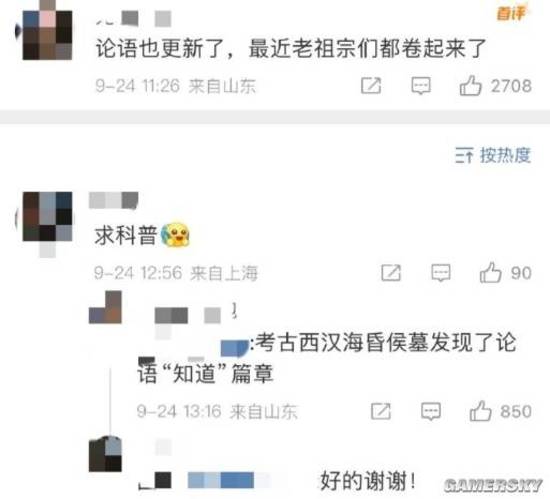550x499 pixels.
Task: Share the 海昏侯墓 explanation reply
Action: click(381, 411)
